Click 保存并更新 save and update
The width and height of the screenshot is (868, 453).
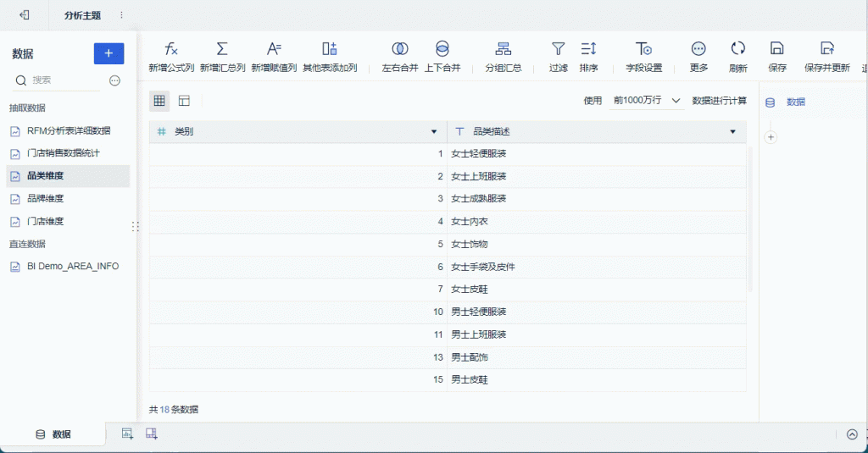point(827,57)
